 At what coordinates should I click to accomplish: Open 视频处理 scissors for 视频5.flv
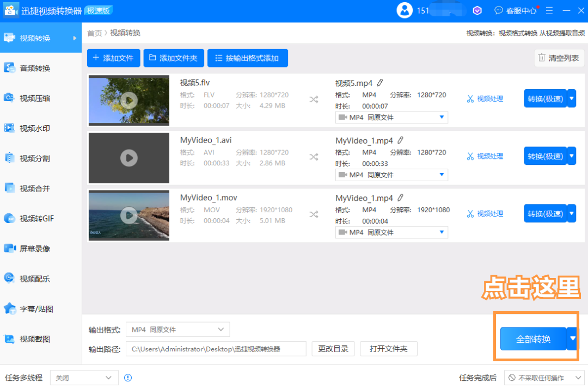[485, 99]
